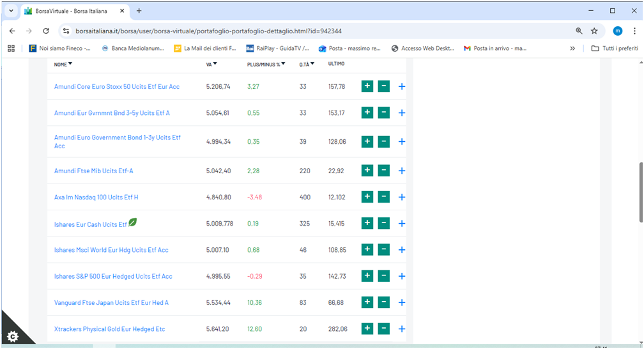Open Amundi Core Euro Stoxx 50 Ucits Etf link
This screenshot has width=644, height=349.
[117, 87]
